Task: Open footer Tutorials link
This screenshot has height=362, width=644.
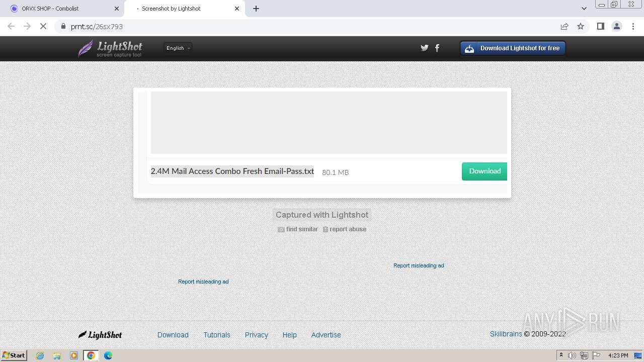Action: 217,335
